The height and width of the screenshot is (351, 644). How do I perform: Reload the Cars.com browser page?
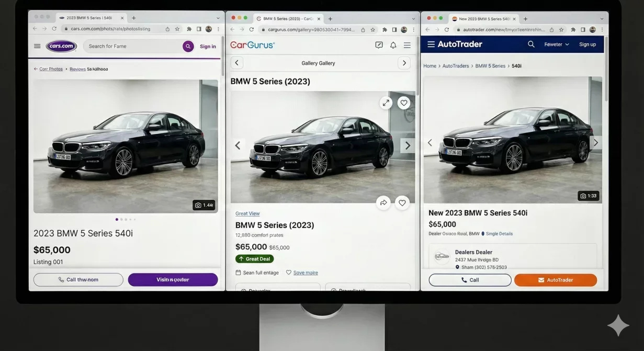[x=54, y=29]
